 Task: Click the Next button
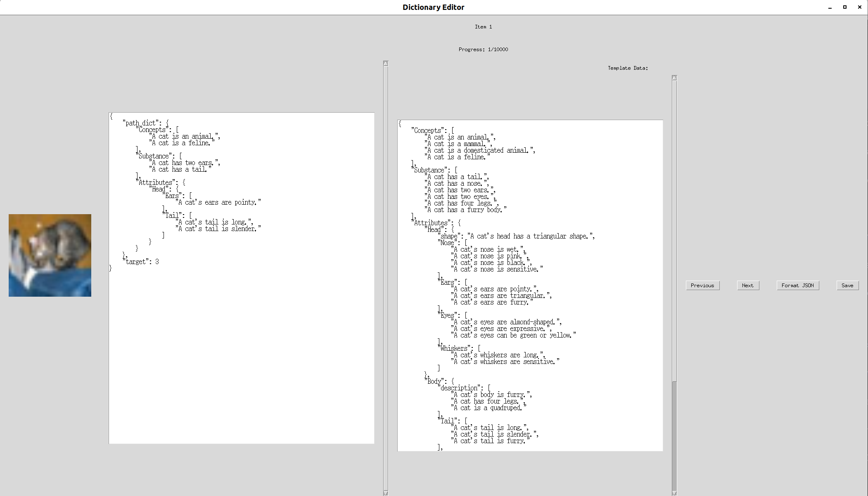pyautogui.click(x=747, y=286)
